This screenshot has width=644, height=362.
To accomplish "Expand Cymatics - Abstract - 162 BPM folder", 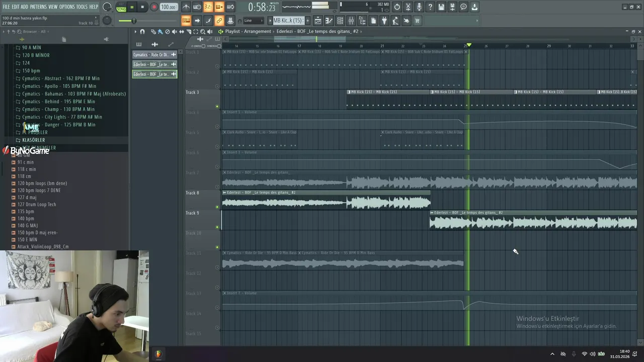I will (x=61, y=78).
